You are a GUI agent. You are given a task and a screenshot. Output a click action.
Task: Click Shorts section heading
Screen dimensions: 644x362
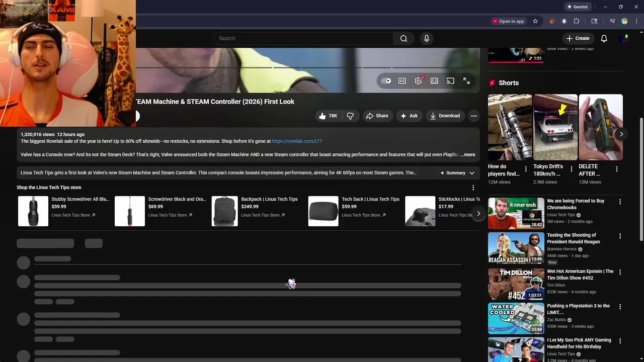508,83
